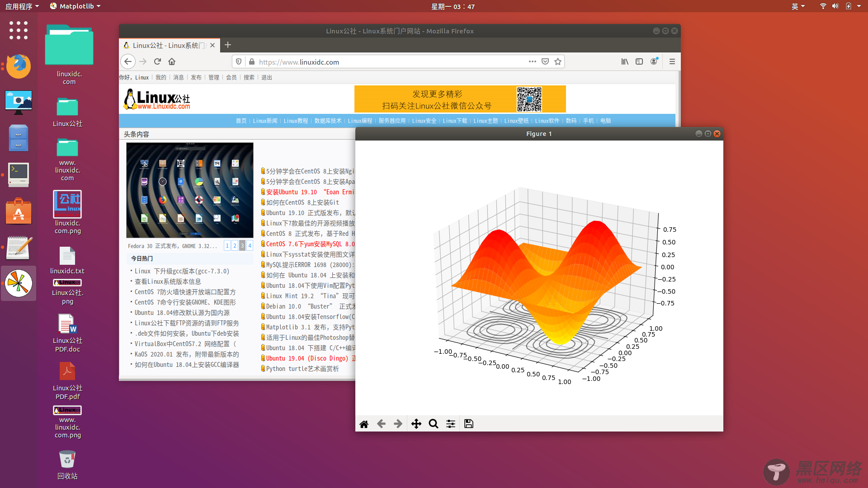The width and height of the screenshot is (868, 488).
Task: Click Firefox forward arrow button
Action: [143, 61]
